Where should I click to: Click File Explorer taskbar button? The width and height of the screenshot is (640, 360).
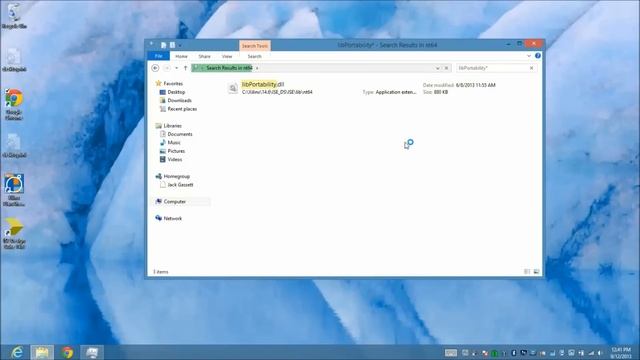42,352
